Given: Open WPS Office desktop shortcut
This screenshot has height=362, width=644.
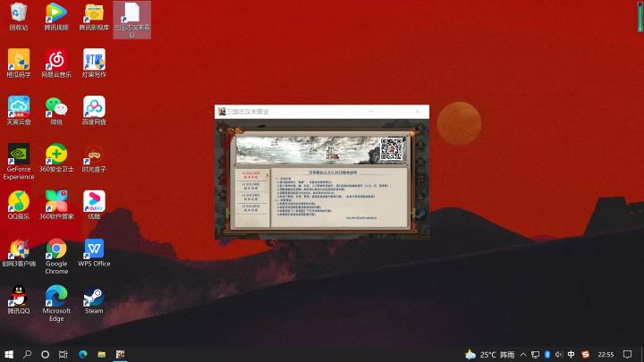Looking at the screenshot, I should 94,252.
